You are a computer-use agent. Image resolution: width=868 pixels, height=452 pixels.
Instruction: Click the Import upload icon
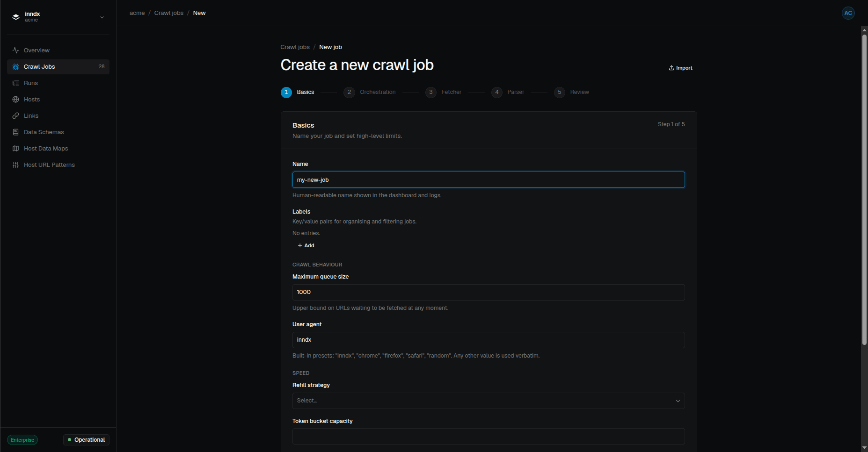[671, 68]
